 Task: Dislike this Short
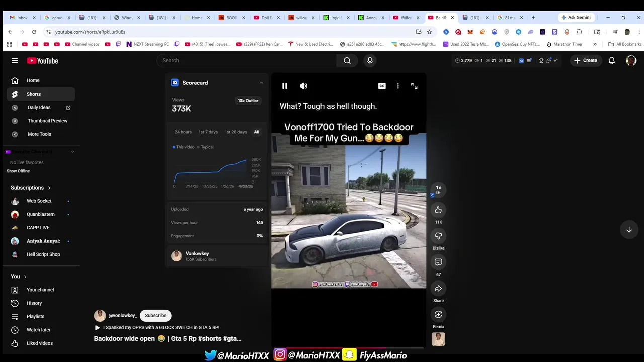click(438, 236)
